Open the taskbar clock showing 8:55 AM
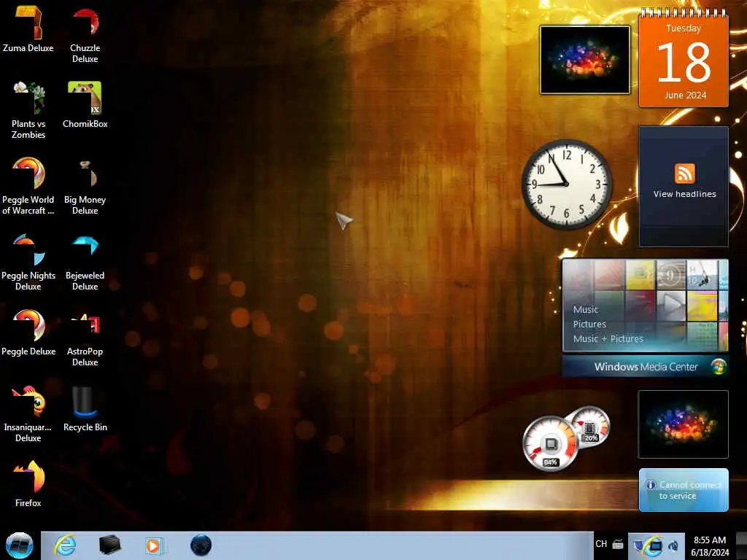Viewport: 747px width, 560px height. (710, 545)
